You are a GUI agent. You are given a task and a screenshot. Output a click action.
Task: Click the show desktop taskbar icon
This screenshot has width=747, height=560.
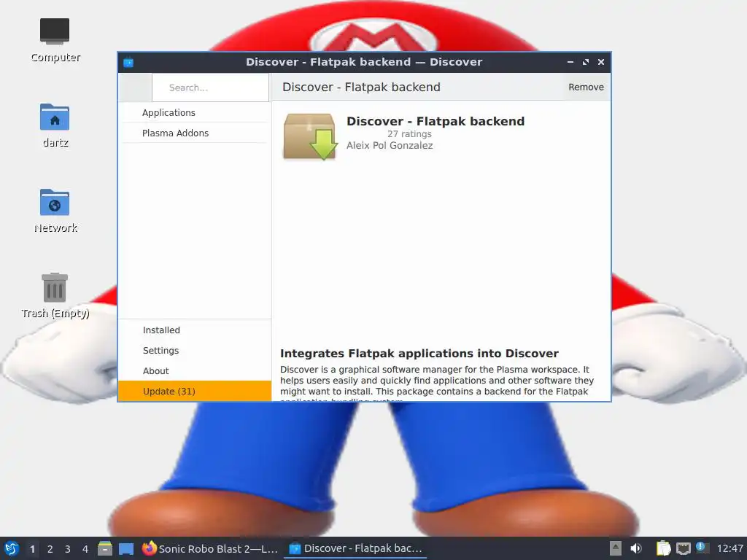click(x=126, y=549)
